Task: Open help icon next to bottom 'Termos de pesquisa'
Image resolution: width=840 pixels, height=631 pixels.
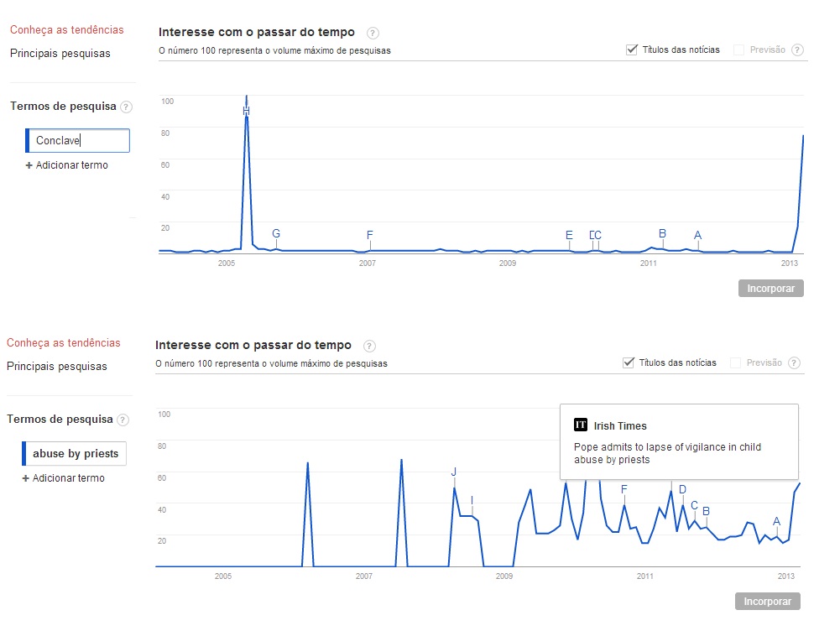Action: (123, 420)
